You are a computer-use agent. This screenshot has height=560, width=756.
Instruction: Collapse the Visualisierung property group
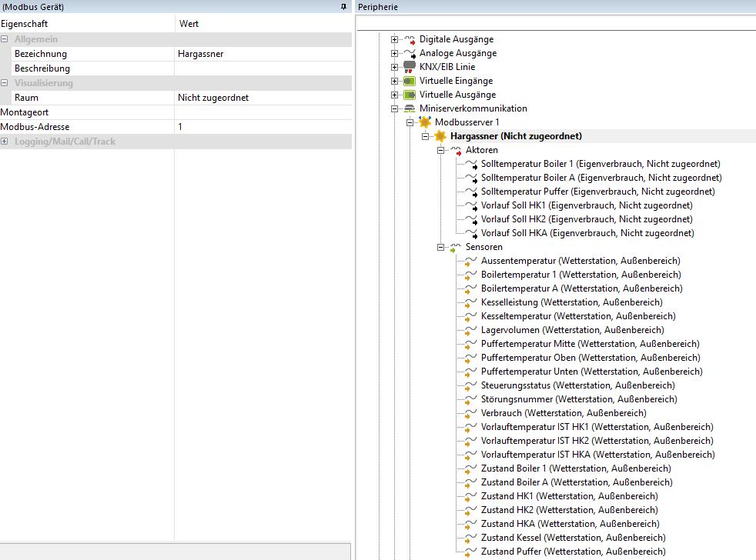pyautogui.click(x=5, y=83)
